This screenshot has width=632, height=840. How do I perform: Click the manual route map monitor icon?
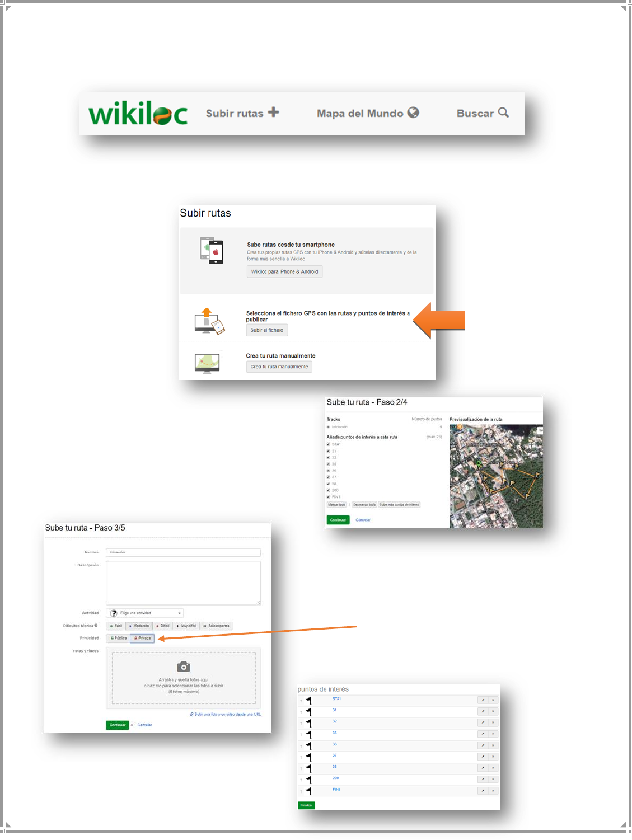(x=207, y=363)
